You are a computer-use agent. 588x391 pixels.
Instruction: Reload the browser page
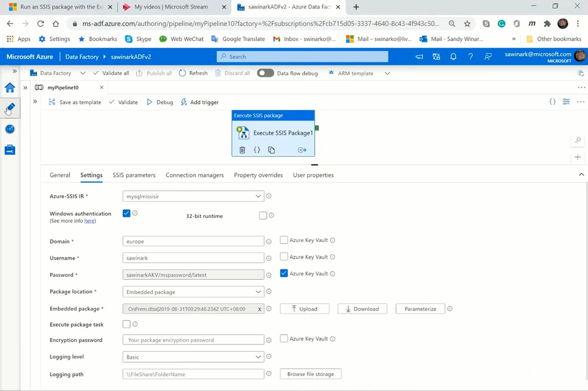point(41,24)
